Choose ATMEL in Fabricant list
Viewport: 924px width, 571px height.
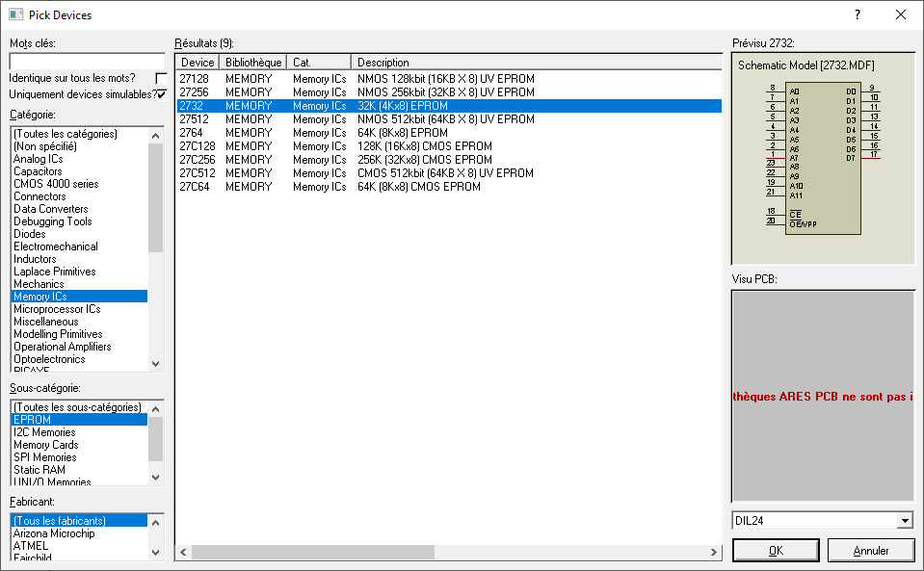[x=31, y=546]
